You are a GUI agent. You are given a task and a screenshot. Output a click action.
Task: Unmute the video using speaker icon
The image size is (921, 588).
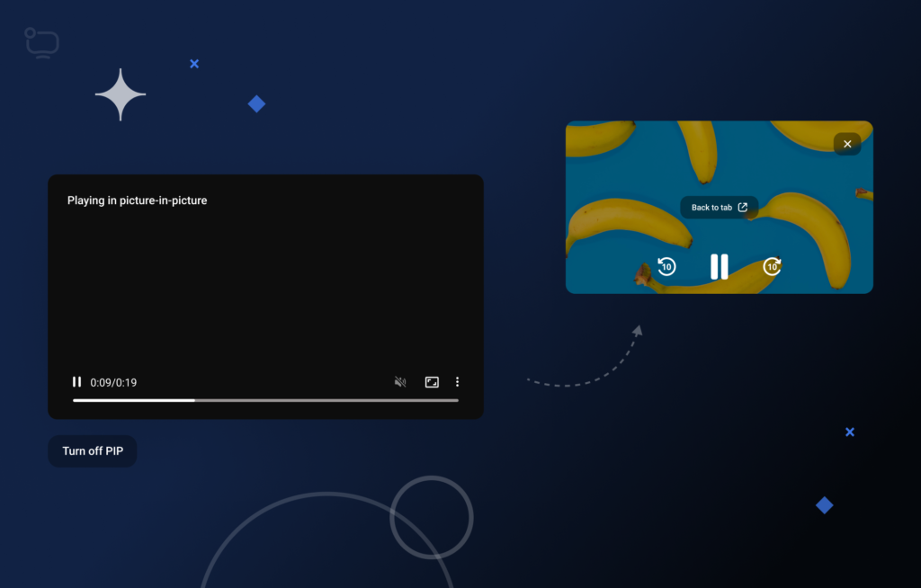point(400,382)
